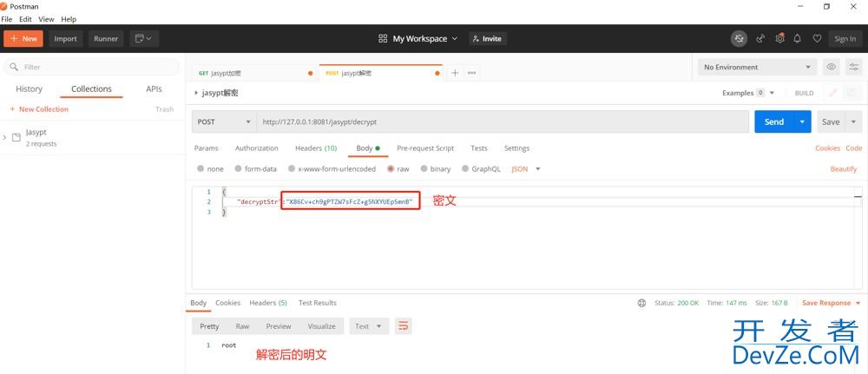This screenshot has height=374, width=868.
Task: Click the Jasypt collection folder icon
Action: [16, 137]
